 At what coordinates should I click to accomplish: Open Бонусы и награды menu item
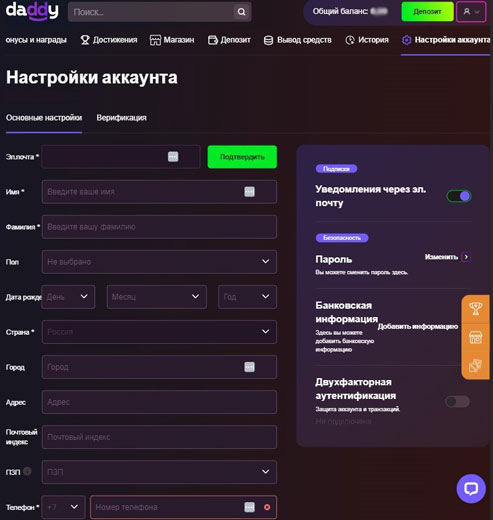coord(36,40)
